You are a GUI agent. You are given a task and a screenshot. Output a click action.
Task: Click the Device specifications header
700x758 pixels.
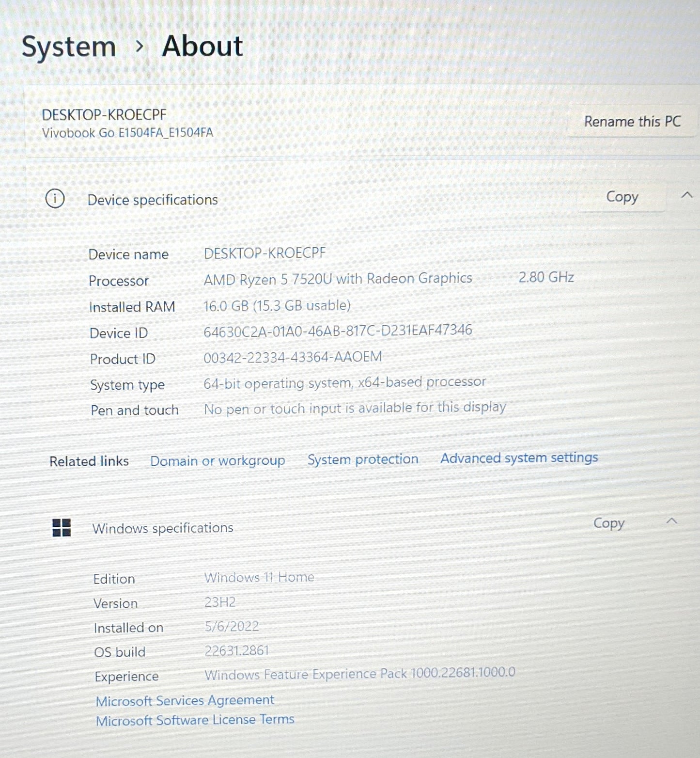point(153,200)
